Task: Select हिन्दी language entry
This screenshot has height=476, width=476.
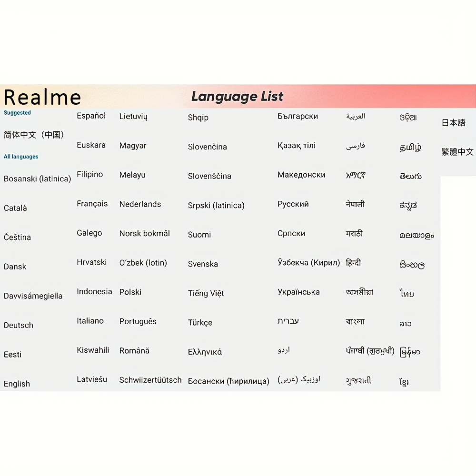Action: (x=353, y=263)
